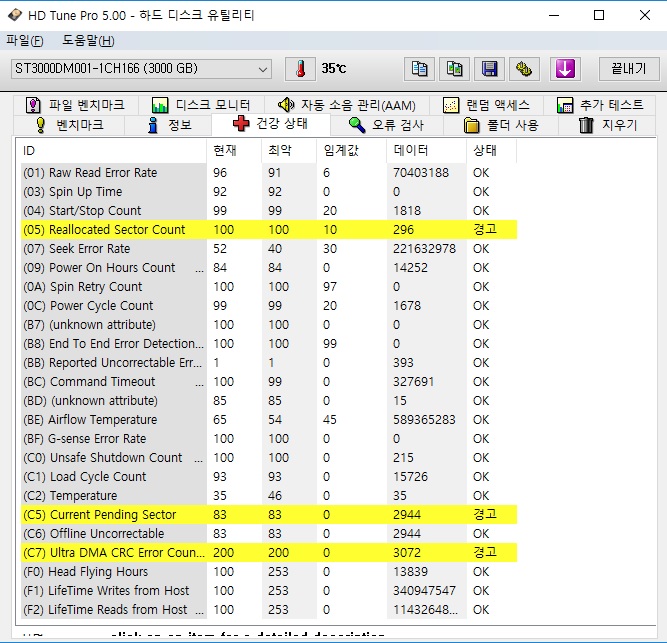The height and width of the screenshot is (643, 667).
Task: Click the data value 3072
Action: [x=407, y=552]
